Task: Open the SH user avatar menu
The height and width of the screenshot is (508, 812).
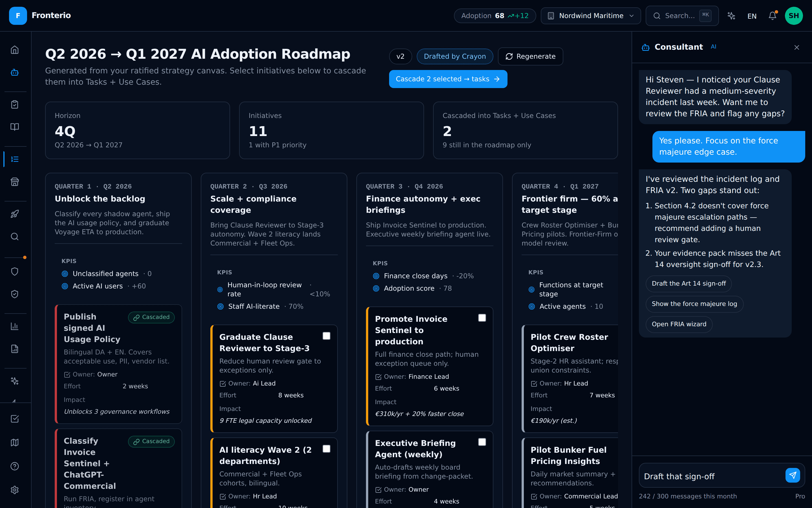Action: (x=794, y=16)
